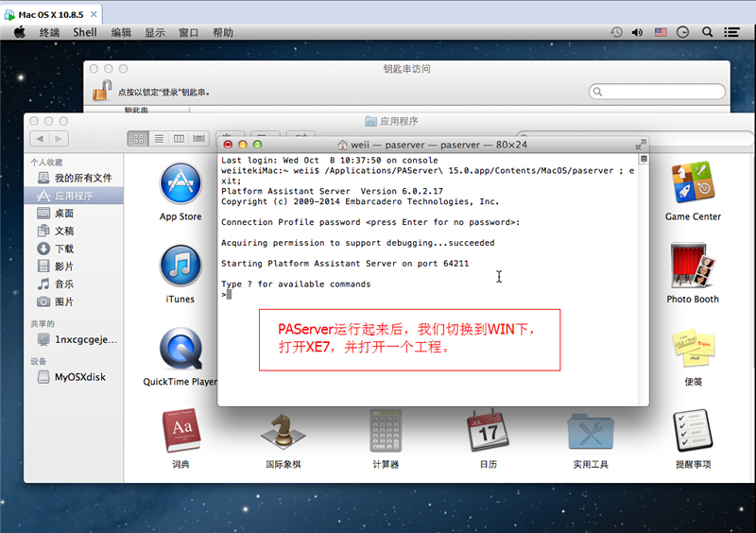Screen dimensions: 756x533
Task: Select 图片 in Finder sidebar
Action: (x=74, y=302)
